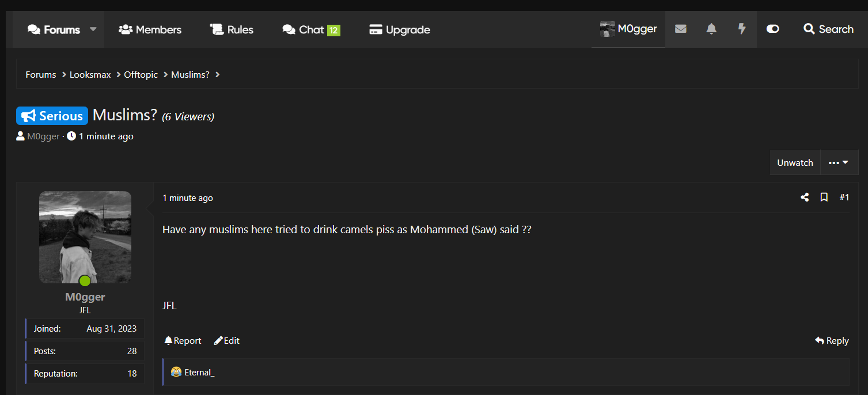Click the small M0gger avatar in navbar
868x395 pixels.
pos(607,29)
